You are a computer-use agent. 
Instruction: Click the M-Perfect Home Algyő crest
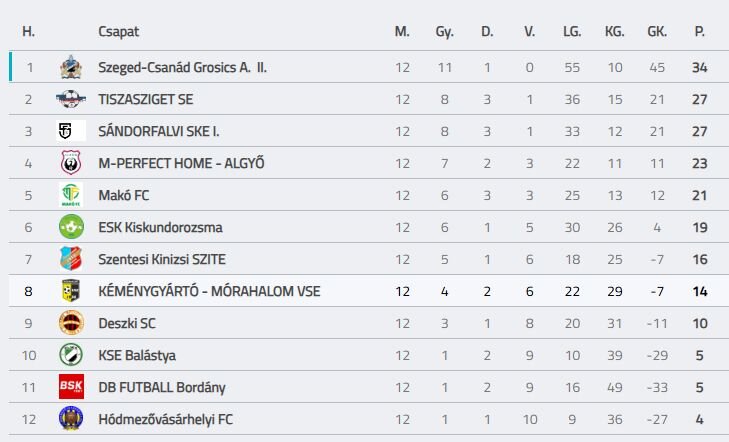click(x=71, y=163)
